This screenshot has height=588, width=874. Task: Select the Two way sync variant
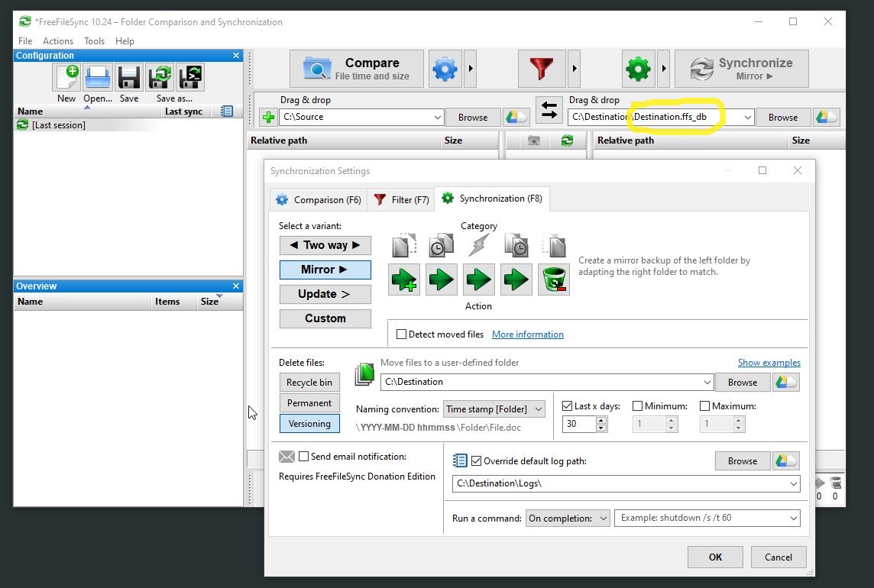(x=325, y=245)
